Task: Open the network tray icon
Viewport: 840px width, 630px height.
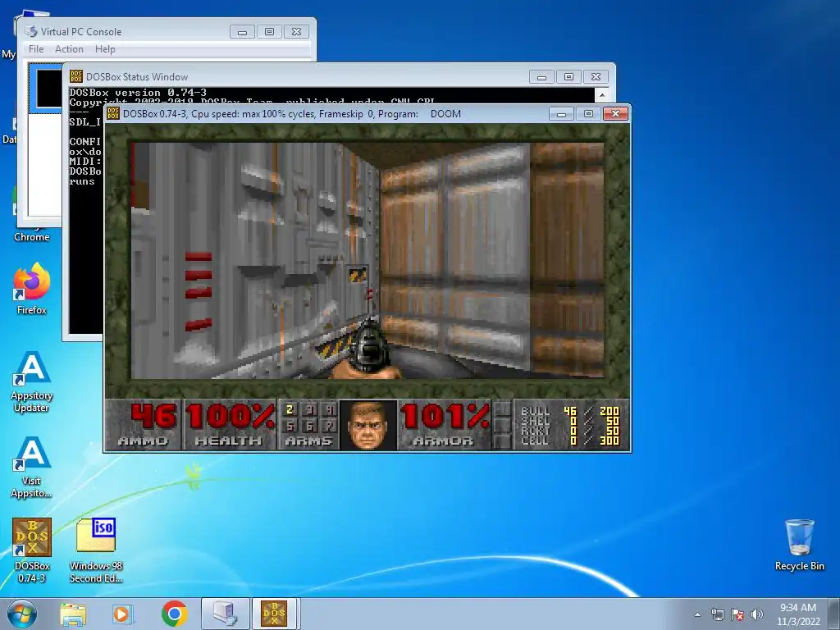Action: [x=717, y=614]
